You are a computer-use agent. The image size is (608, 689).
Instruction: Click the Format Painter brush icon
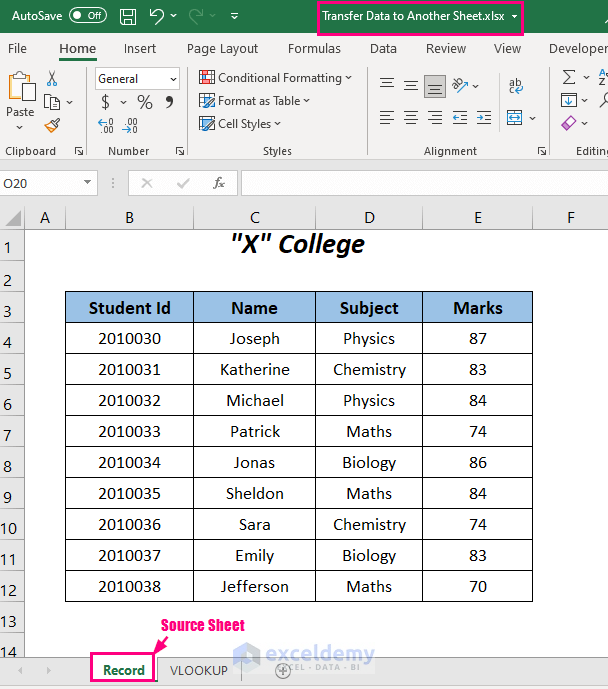[x=52, y=125]
